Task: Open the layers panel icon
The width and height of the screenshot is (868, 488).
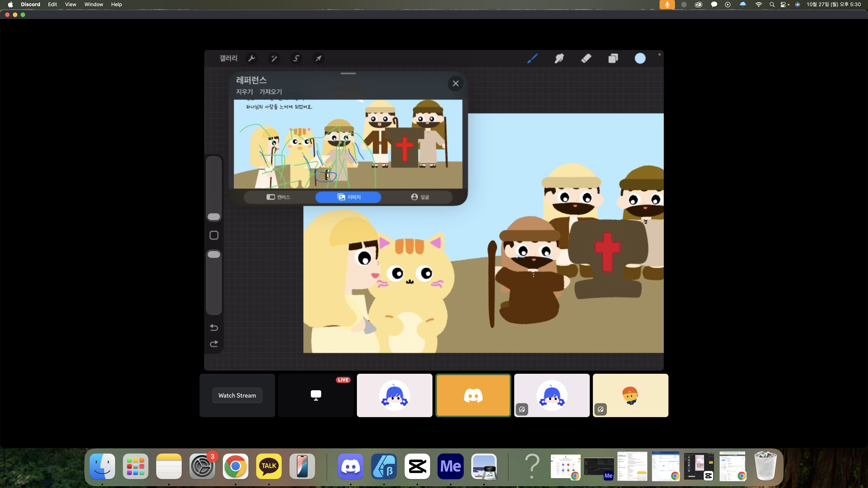Action: [613, 58]
